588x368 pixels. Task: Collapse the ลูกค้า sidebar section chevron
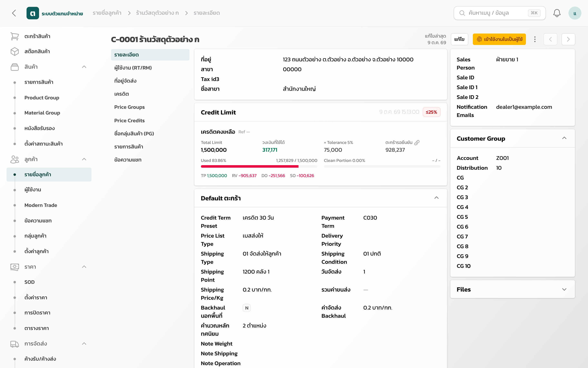coord(84,159)
